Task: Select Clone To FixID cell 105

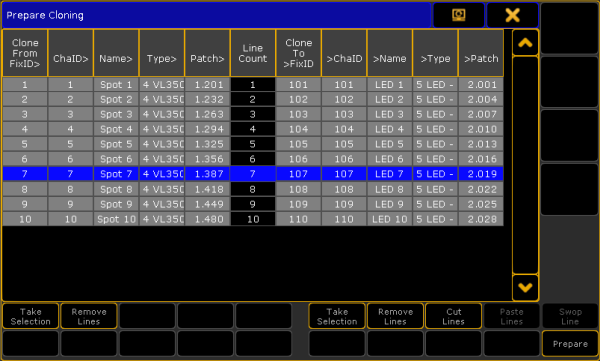Action: (x=298, y=144)
